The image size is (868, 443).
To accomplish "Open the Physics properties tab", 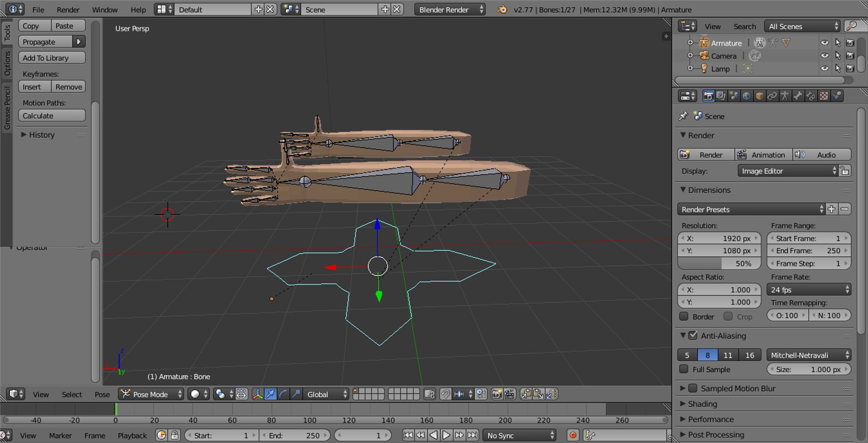I will point(837,96).
